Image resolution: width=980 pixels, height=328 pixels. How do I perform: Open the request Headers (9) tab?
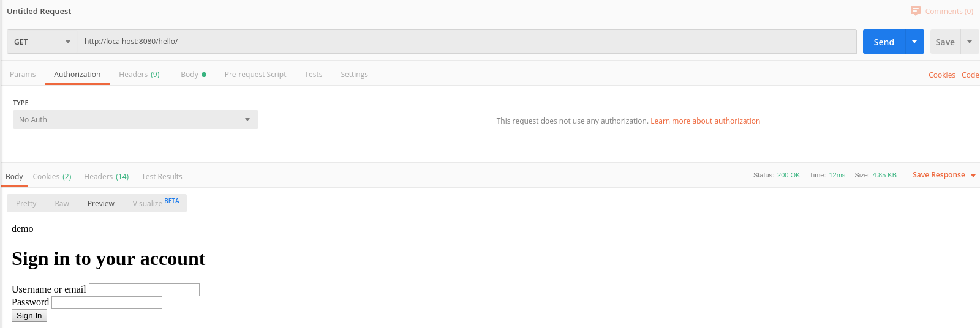139,75
